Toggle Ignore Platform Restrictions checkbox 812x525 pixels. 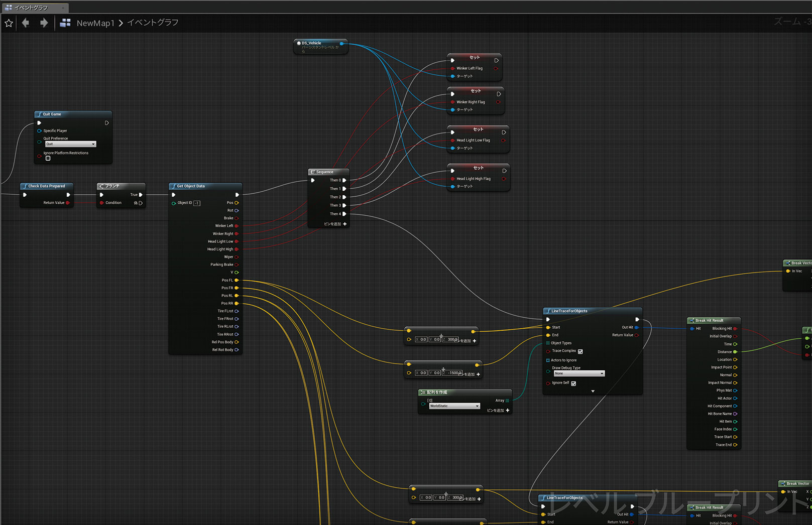point(48,159)
